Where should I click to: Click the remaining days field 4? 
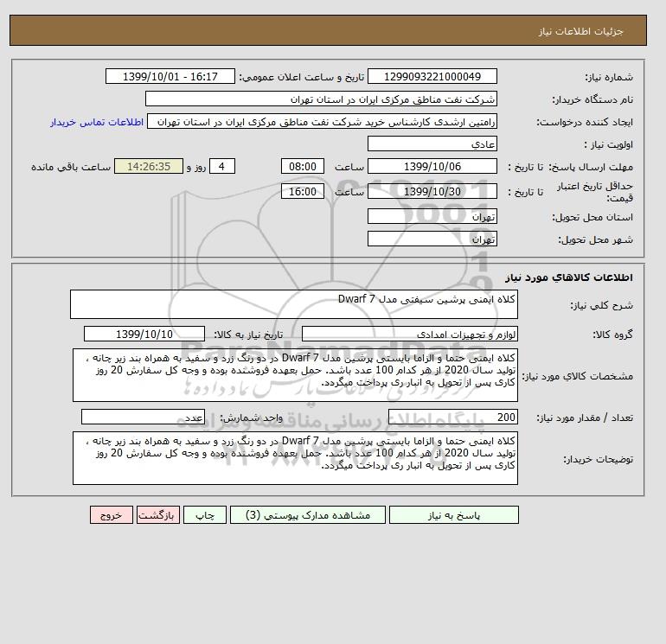[221, 167]
